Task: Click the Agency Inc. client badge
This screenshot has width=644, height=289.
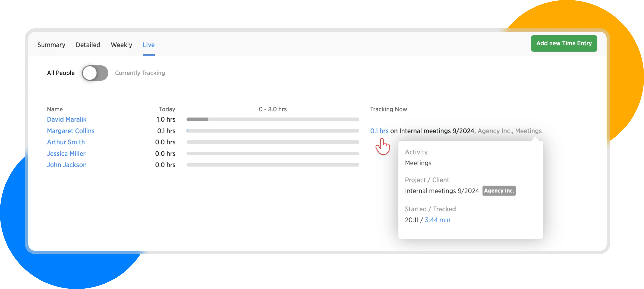Action: pyautogui.click(x=499, y=191)
